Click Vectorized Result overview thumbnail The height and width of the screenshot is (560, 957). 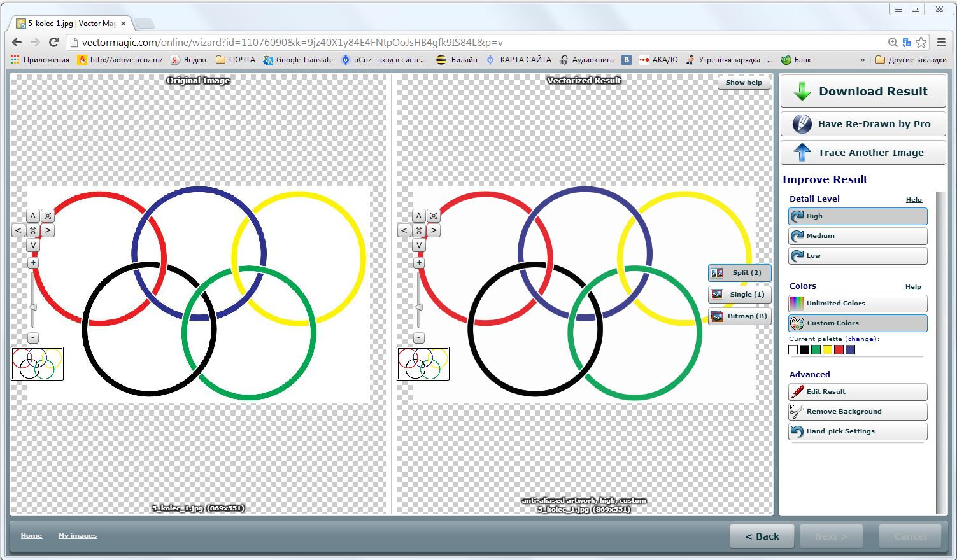(x=423, y=363)
